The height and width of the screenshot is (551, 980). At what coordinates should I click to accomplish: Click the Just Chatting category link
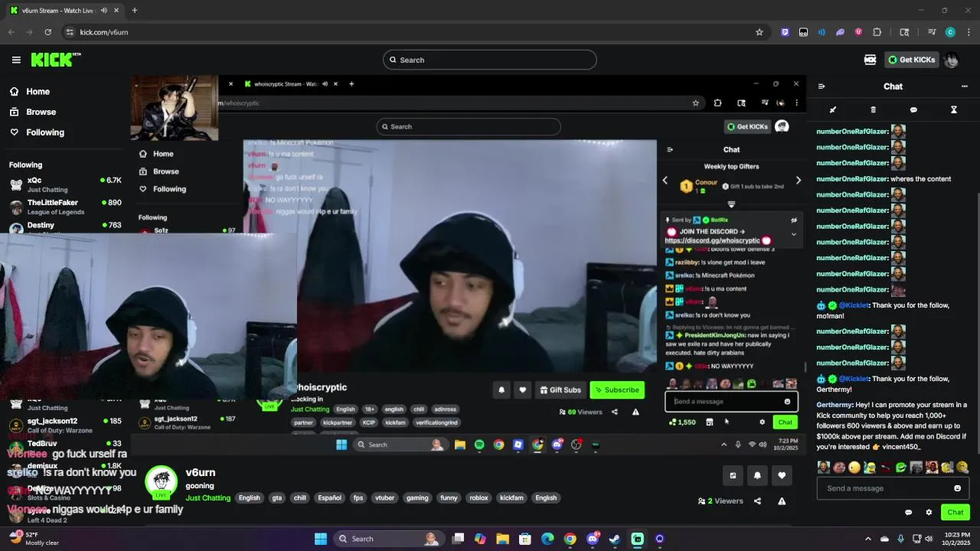point(208,497)
